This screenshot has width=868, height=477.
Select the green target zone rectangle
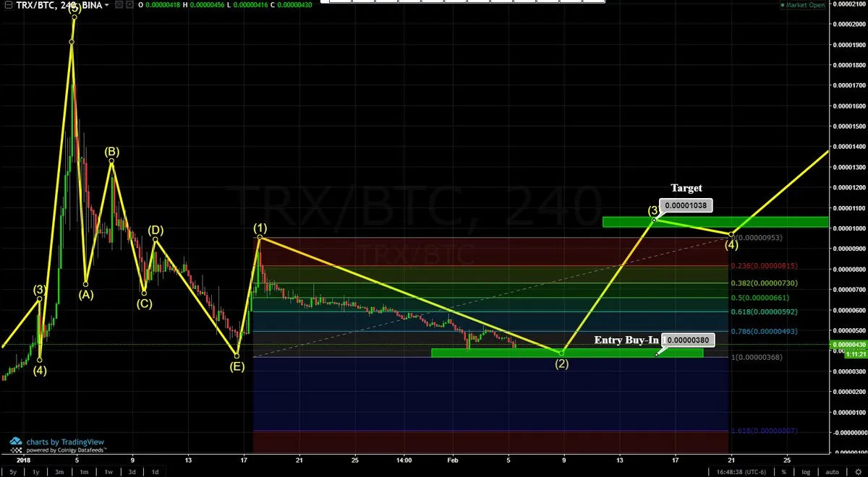coord(715,222)
